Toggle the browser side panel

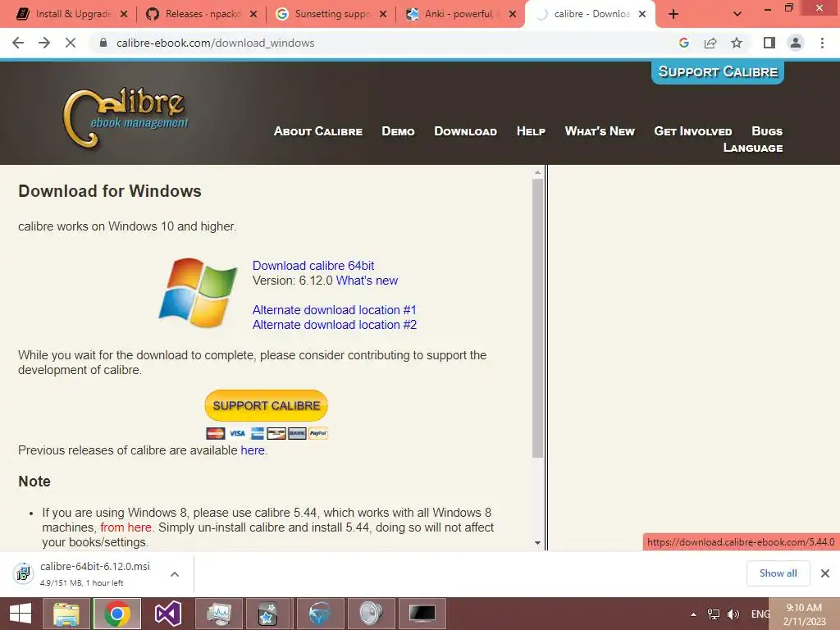769,43
